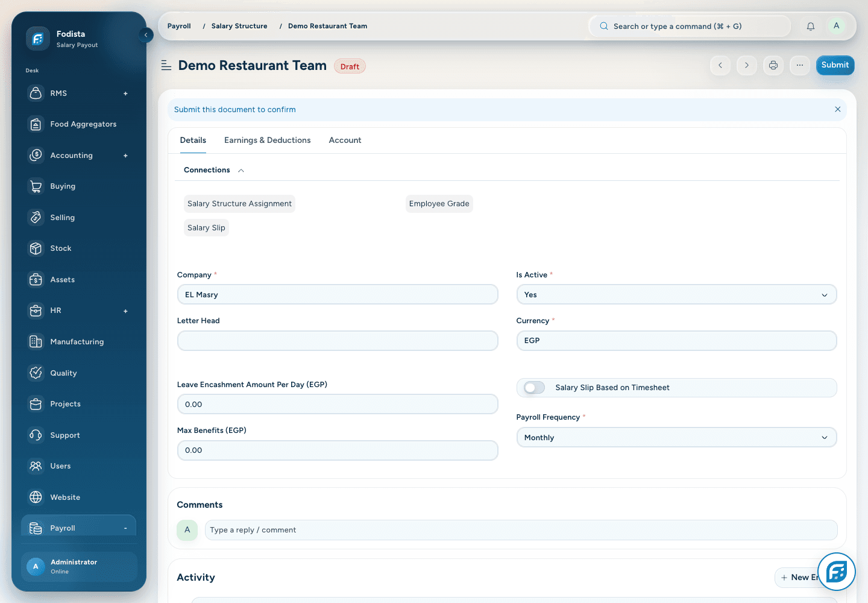Open the Buying cart icon
Viewport: 868px width, 603px height.
click(x=36, y=186)
